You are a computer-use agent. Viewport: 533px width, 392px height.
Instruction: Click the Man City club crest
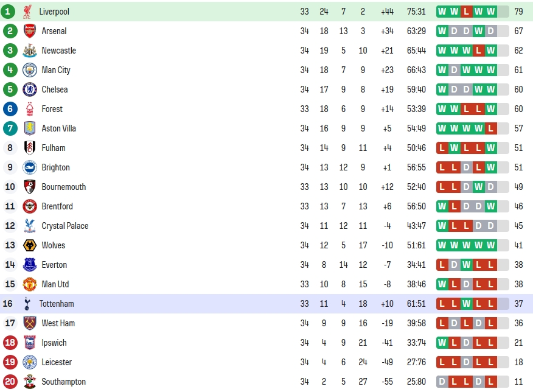tap(30, 70)
